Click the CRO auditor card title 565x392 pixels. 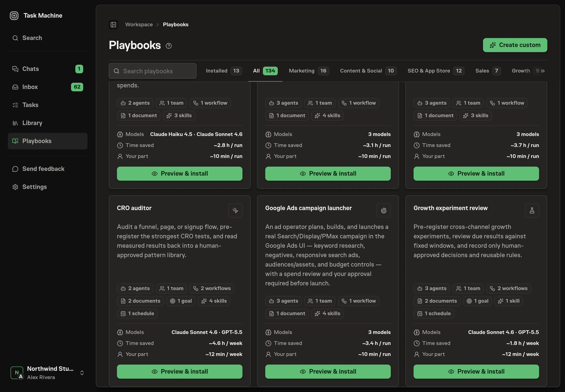tap(134, 208)
